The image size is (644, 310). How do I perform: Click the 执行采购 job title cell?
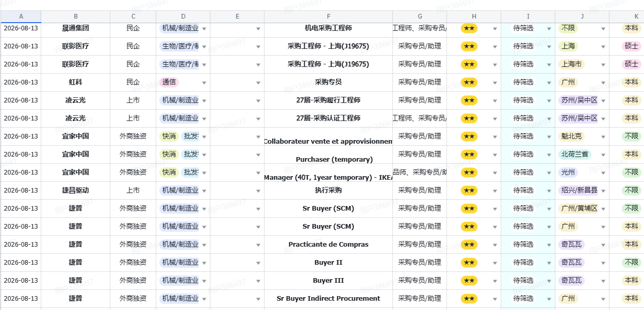328,191
